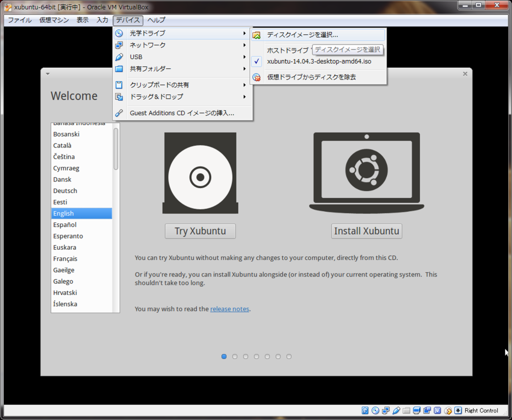Select Deutsch in the language list
512x420 pixels.
coord(81,190)
